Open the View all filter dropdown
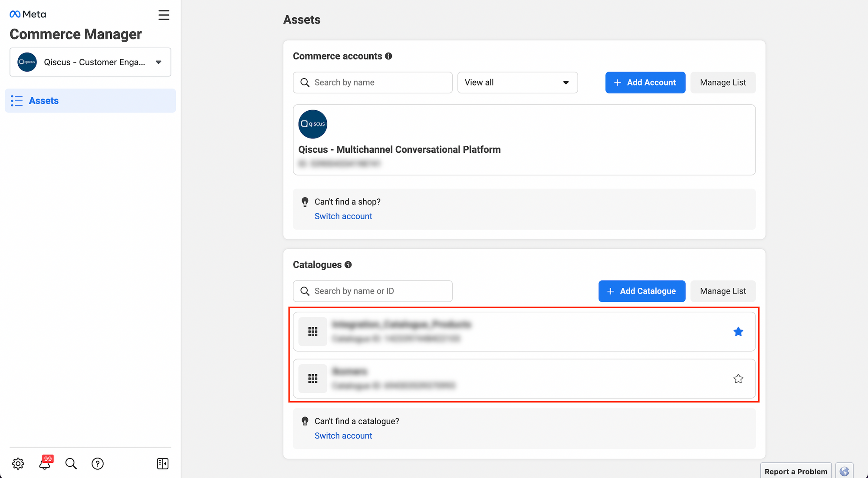This screenshot has width=868, height=478. [x=517, y=82]
